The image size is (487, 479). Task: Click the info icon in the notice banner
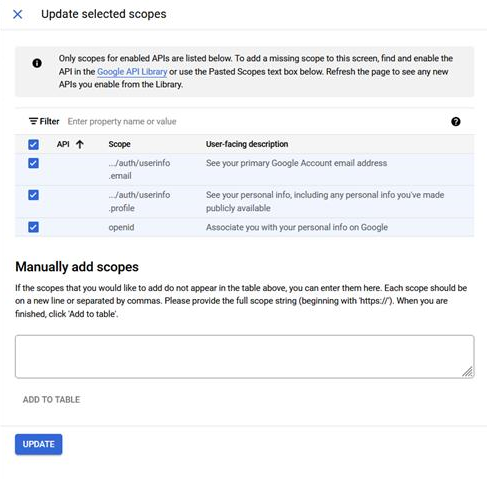[x=37, y=63]
